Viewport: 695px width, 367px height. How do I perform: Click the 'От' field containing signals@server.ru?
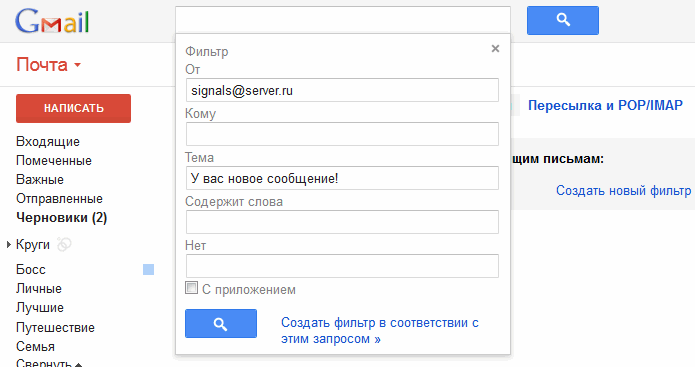click(x=342, y=90)
